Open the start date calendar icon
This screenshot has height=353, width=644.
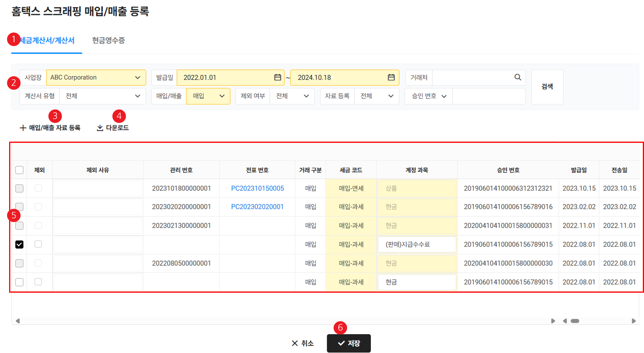(278, 77)
